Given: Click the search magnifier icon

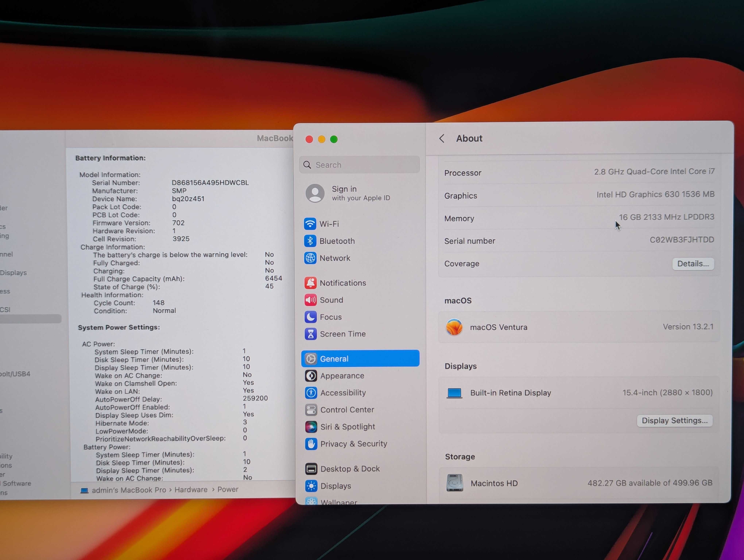Looking at the screenshot, I should (x=307, y=165).
